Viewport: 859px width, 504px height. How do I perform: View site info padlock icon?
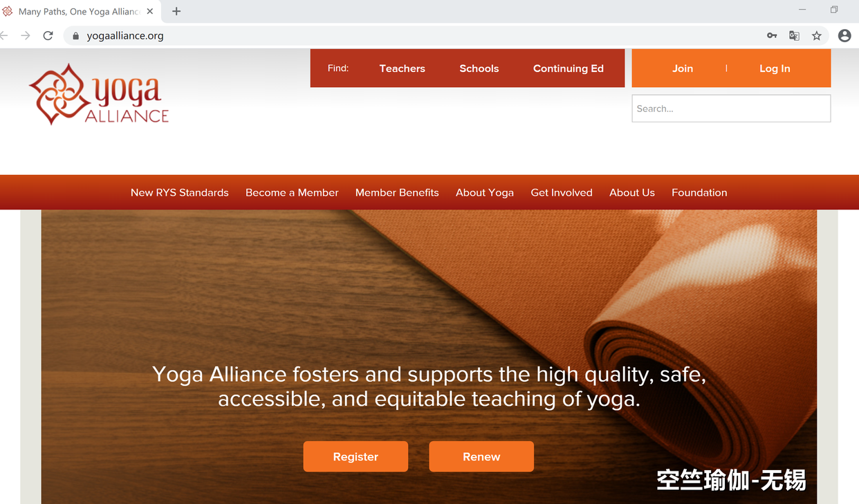(x=76, y=36)
